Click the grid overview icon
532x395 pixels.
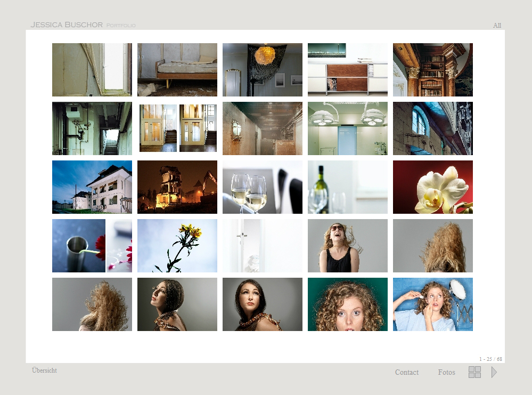(x=474, y=372)
